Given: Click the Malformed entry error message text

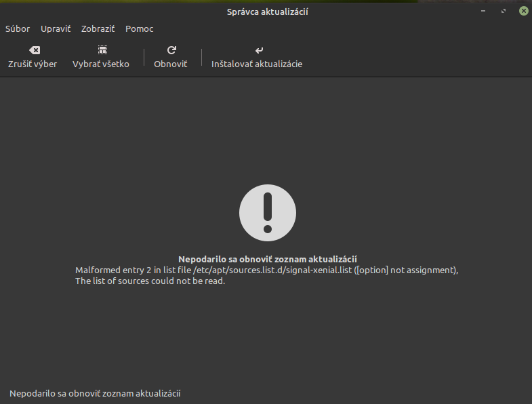Looking at the screenshot, I should tap(266, 270).
